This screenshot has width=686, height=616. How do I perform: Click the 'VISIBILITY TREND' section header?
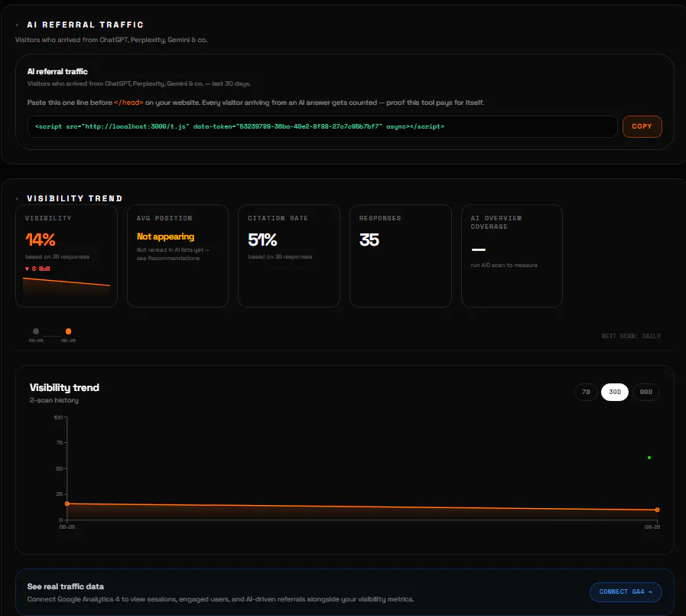[75, 199]
